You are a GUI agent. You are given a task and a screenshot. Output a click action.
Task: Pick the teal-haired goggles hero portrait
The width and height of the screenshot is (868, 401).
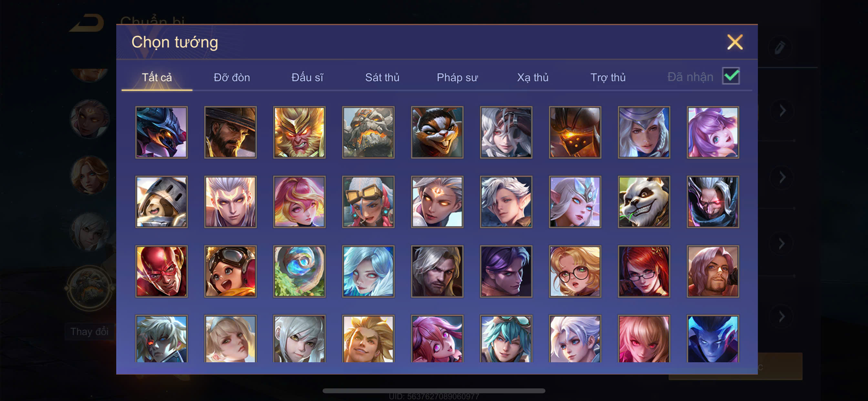[x=506, y=339]
